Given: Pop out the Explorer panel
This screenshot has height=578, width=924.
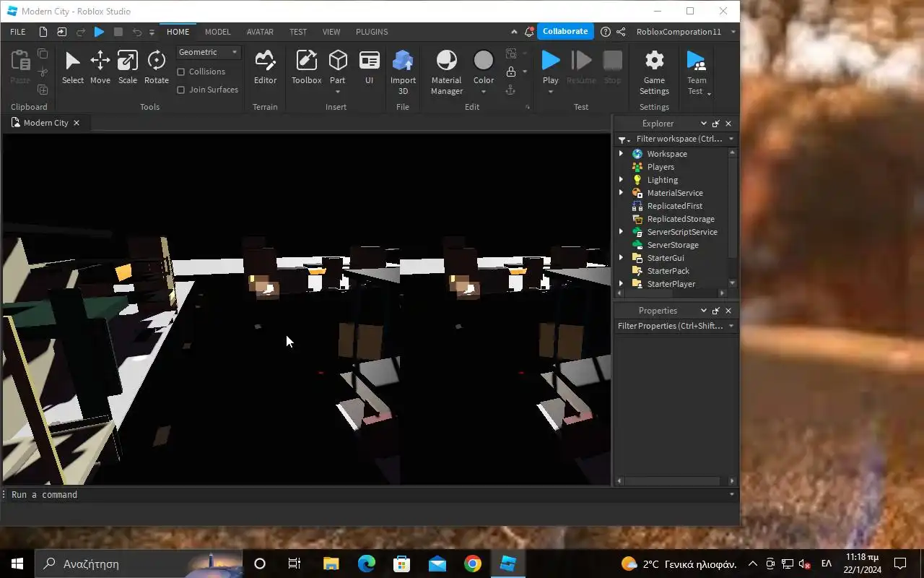Looking at the screenshot, I should [715, 124].
